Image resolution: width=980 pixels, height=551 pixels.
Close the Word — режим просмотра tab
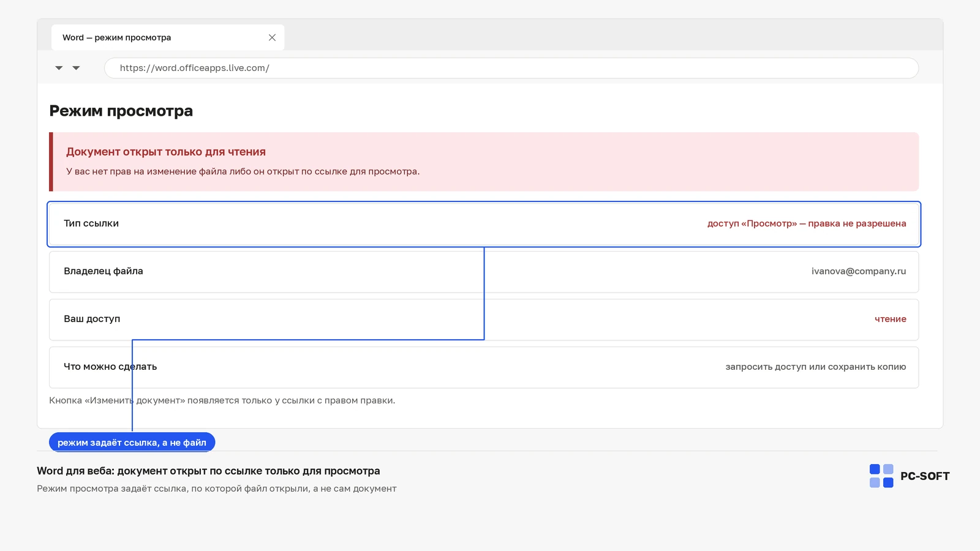coord(272,37)
